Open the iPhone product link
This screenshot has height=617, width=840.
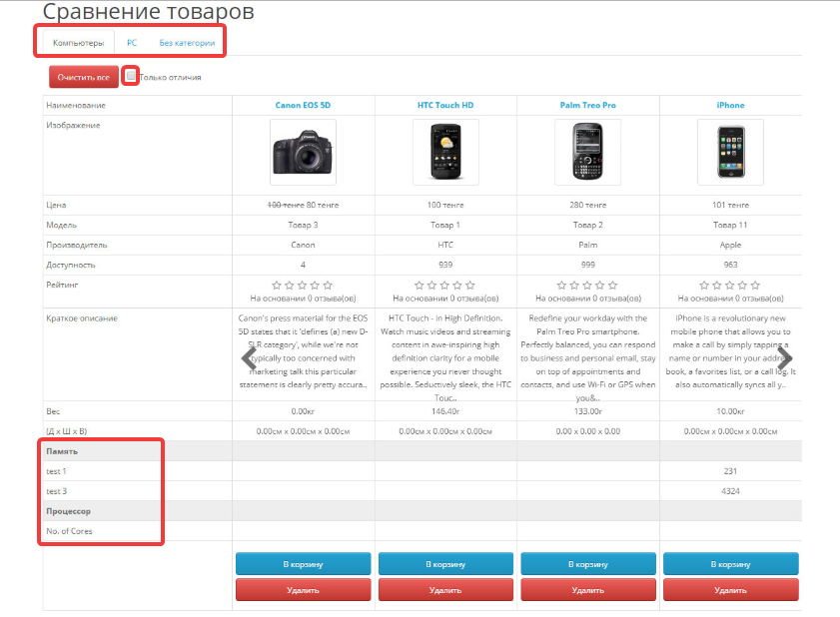[x=730, y=105]
